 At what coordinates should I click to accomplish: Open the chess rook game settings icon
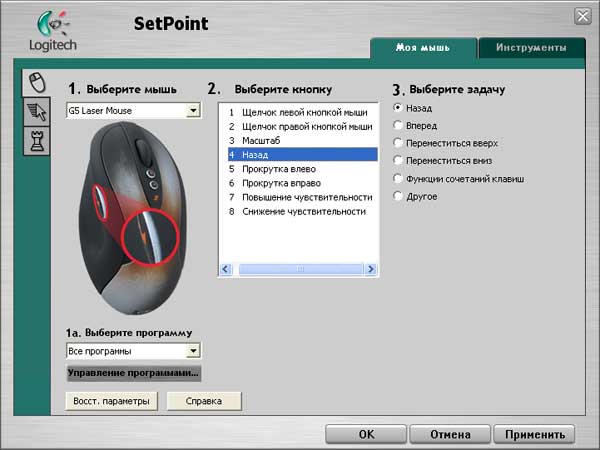(37, 140)
